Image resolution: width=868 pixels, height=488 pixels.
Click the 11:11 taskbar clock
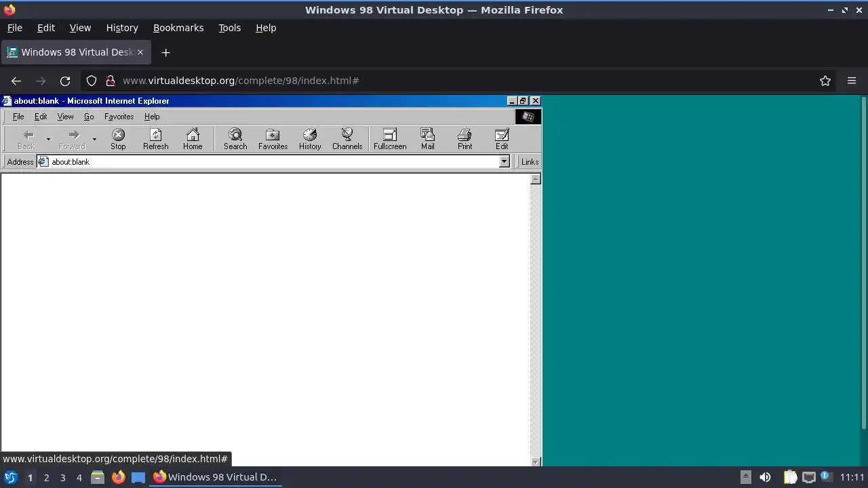tap(852, 477)
